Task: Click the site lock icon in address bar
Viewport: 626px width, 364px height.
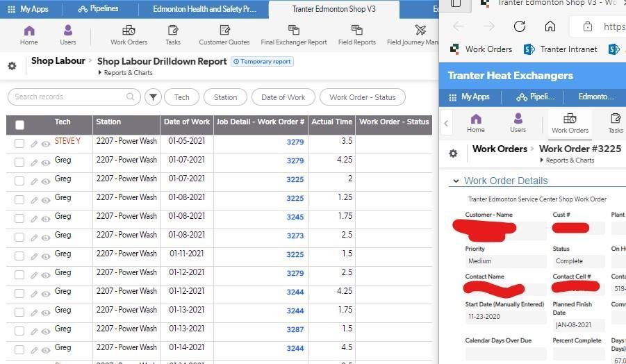Action: pyautogui.click(x=587, y=26)
